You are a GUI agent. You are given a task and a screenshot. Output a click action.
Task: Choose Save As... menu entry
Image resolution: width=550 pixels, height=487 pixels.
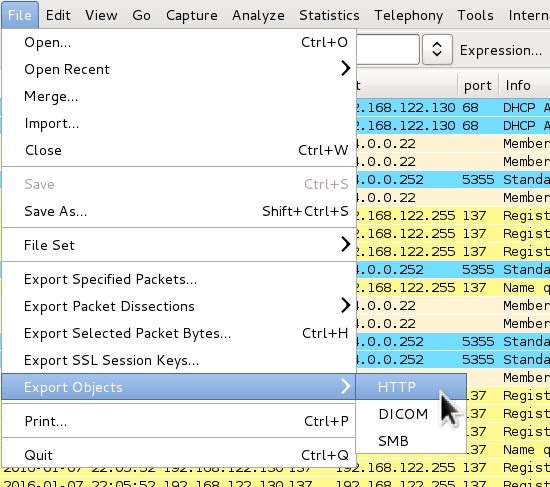(x=179, y=211)
